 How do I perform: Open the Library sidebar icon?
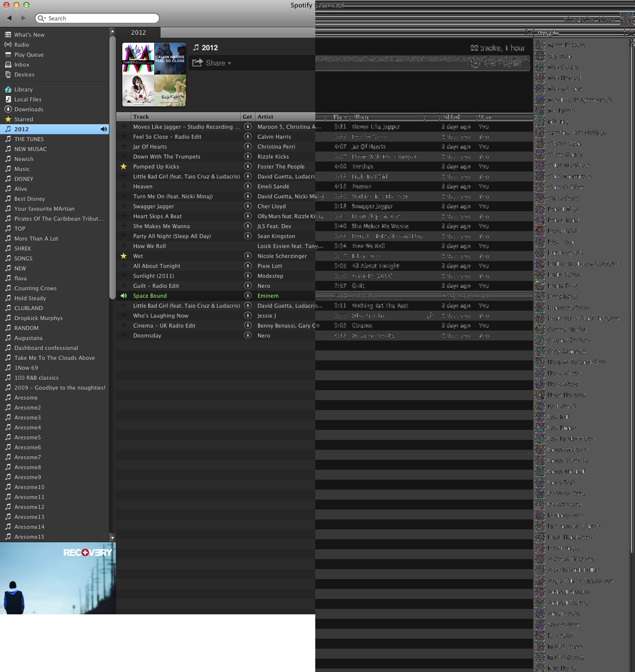(x=8, y=89)
